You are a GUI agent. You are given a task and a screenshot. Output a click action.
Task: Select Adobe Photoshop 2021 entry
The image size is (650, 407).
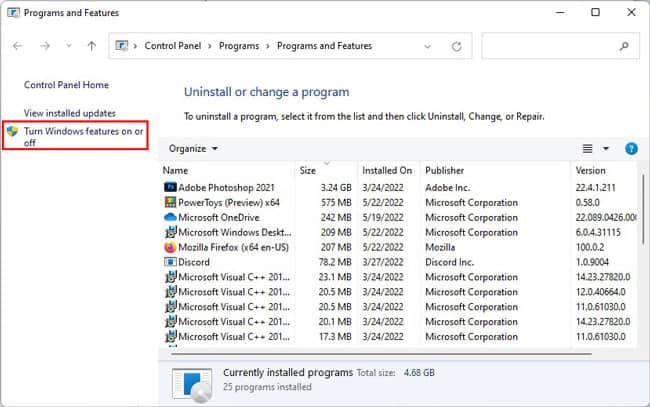[x=226, y=187]
